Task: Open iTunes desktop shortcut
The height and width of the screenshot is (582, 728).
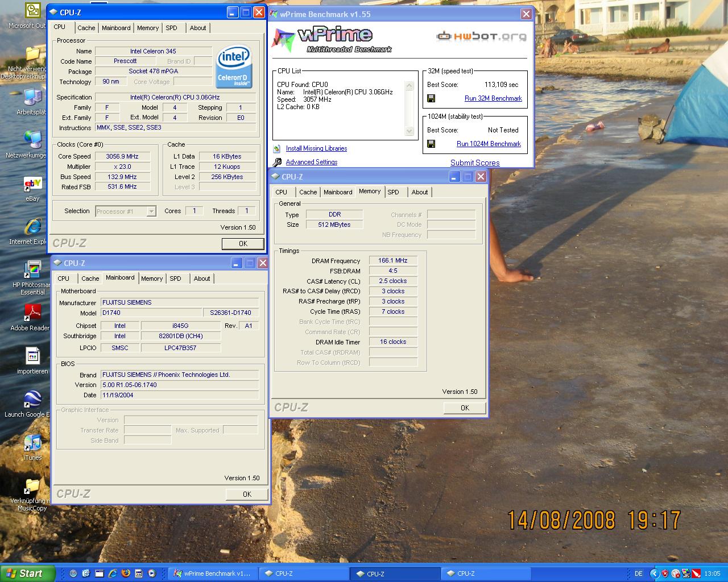Action: click(x=32, y=443)
